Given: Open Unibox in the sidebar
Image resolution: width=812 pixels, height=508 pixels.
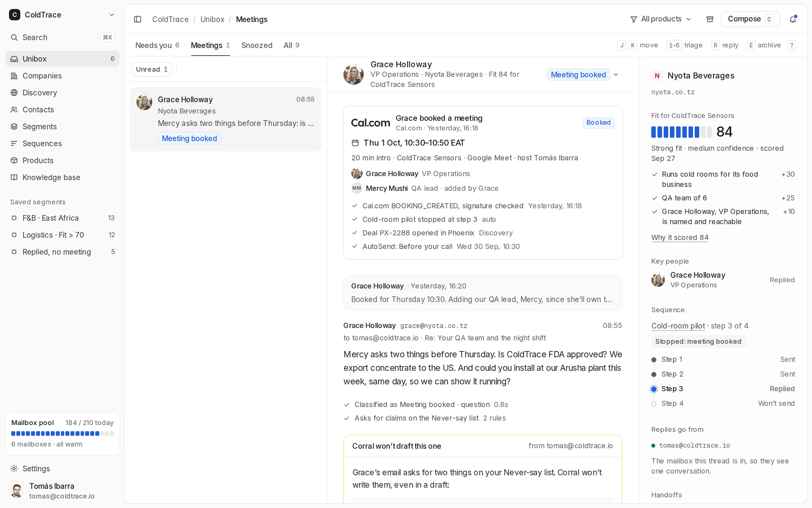Looking at the screenshot, I should coord(63,59).
